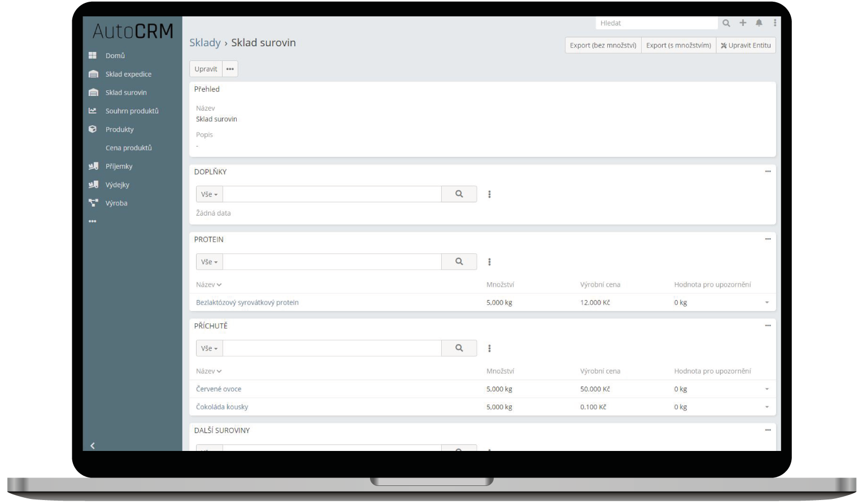Open Souhrn produktů in the sidebar
This screenshot has width=858, height=504.
(x=132, y=111)
